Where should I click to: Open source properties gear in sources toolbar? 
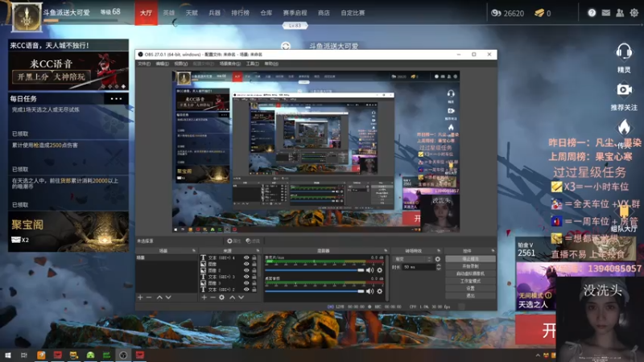[222, 297]
